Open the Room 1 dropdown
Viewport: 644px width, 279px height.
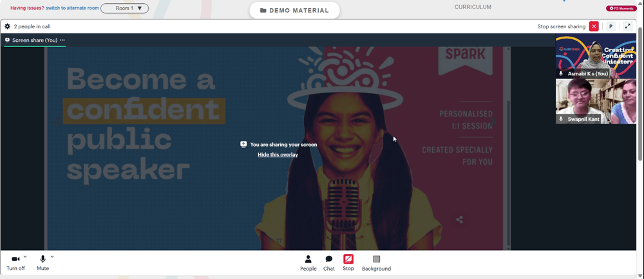[x=124, y=8]
